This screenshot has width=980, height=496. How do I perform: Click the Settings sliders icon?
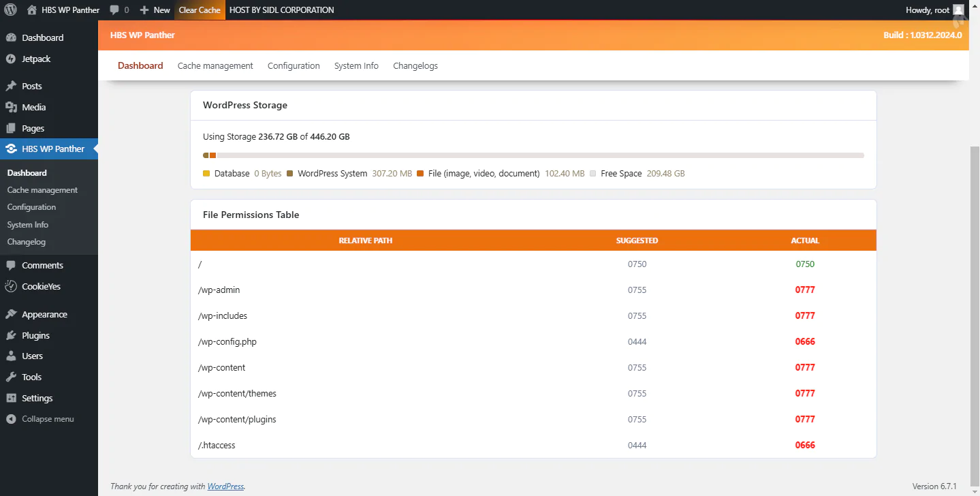click(x=11, y=399)
